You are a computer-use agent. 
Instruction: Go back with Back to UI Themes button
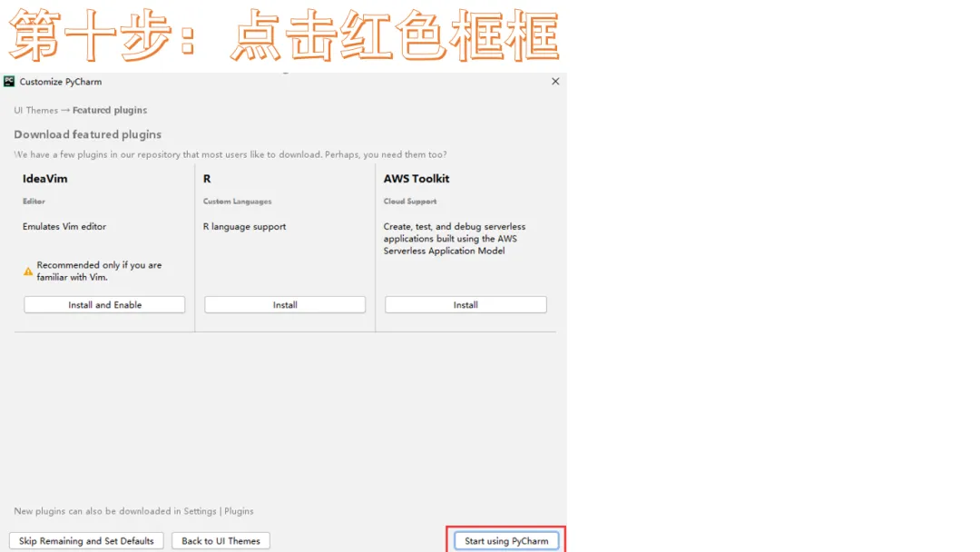220,541
